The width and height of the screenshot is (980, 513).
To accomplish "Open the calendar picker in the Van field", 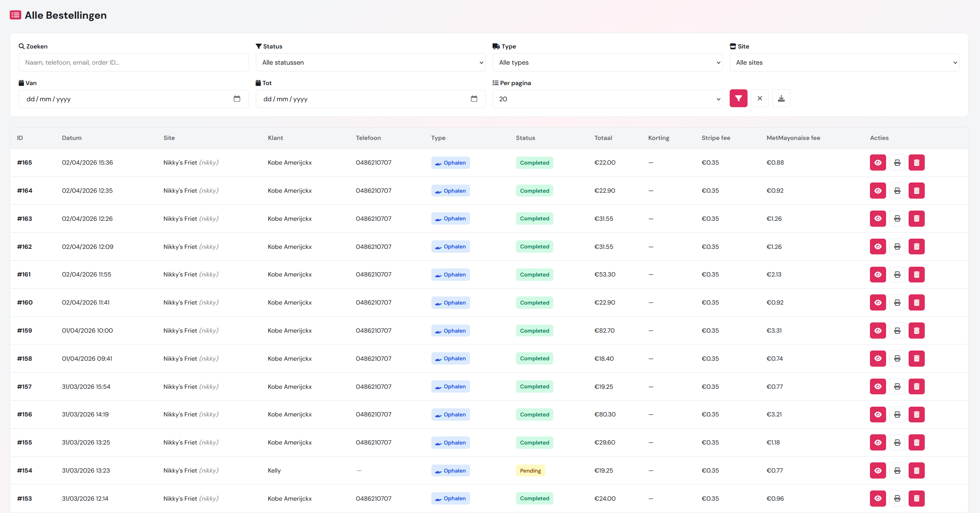I will click(x=237, y=98).
